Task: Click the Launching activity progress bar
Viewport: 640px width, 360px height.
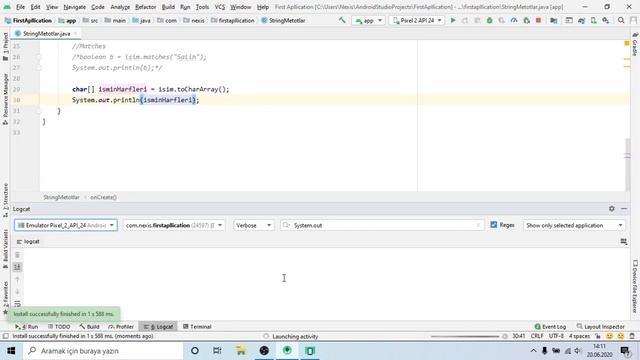Action: point(465,336)
